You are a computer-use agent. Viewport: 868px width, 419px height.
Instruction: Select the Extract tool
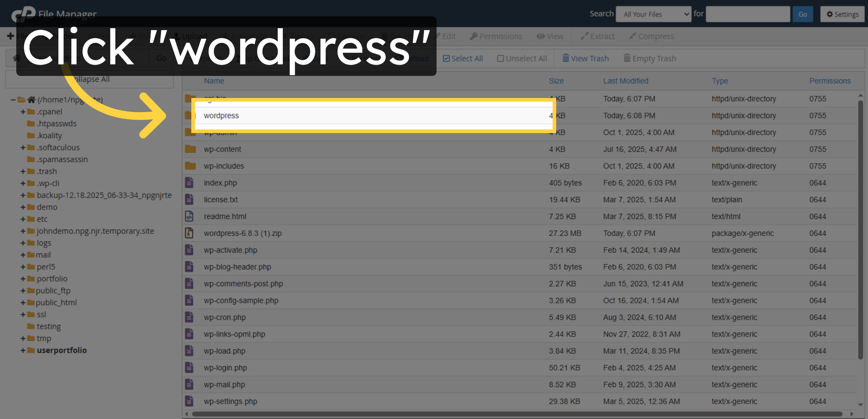597,36
